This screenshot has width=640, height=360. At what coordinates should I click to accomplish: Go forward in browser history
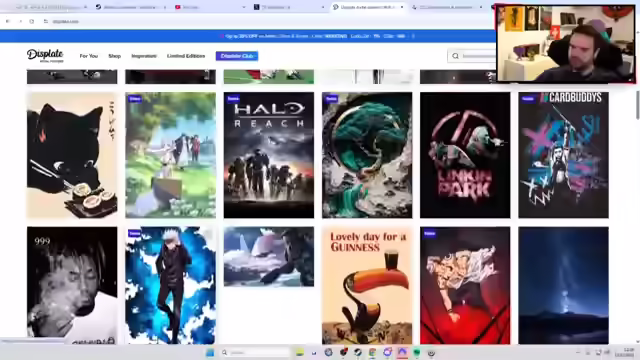coord(20,21)
